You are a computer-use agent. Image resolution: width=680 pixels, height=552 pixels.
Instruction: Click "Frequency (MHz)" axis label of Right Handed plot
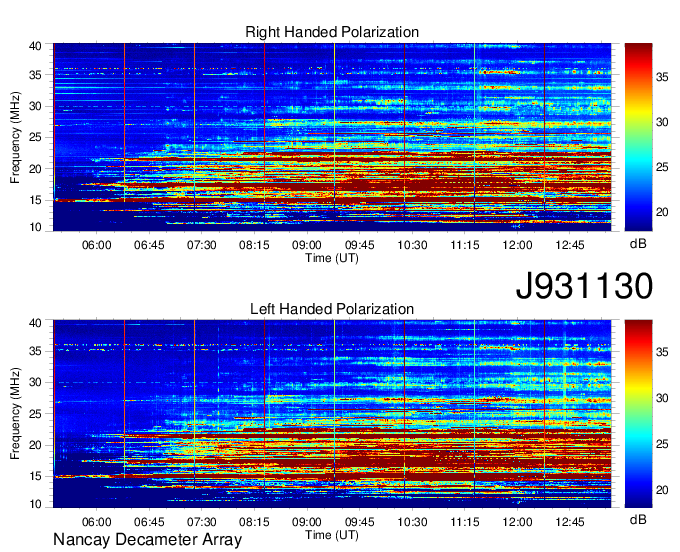click(15, 137)
